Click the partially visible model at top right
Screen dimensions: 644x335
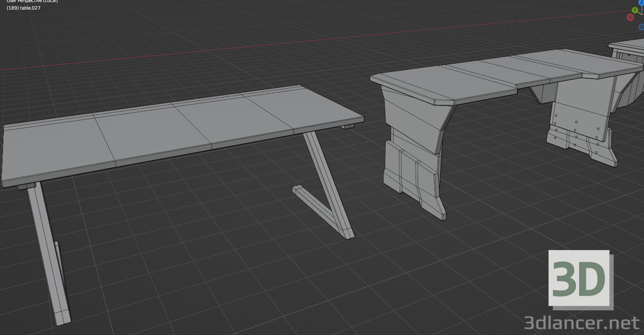(627, 50)
